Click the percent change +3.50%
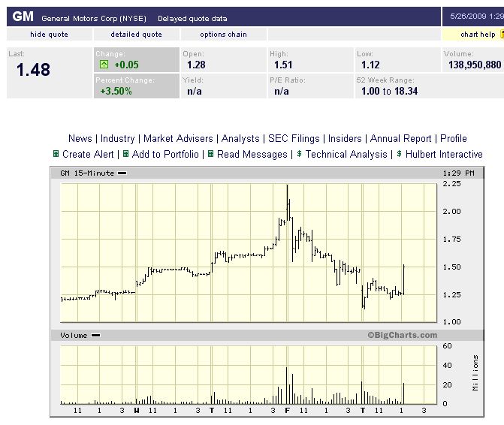 tap(116, 91)
